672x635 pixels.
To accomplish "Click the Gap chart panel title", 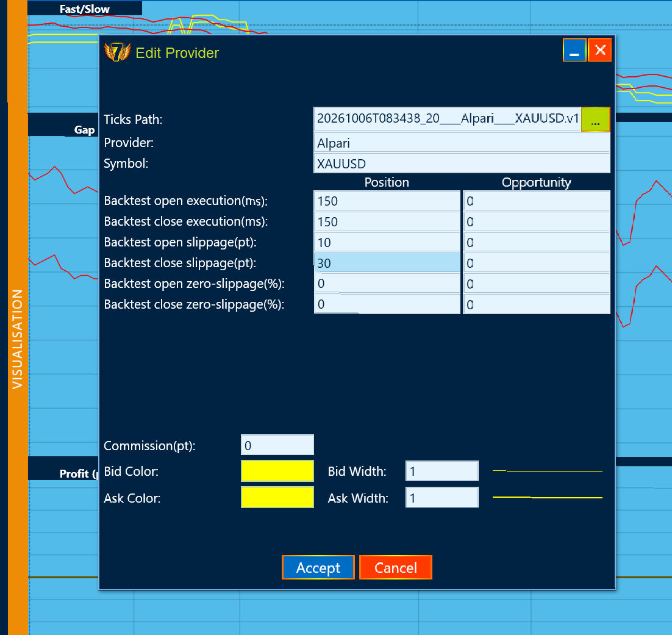I will (x=84, y=130).
